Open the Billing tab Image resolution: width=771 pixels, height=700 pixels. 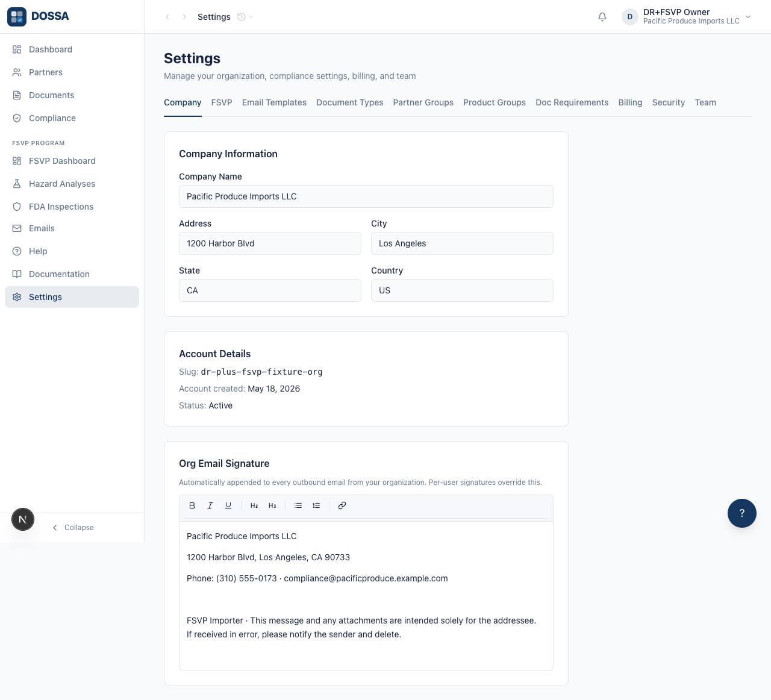click(631, 102)
